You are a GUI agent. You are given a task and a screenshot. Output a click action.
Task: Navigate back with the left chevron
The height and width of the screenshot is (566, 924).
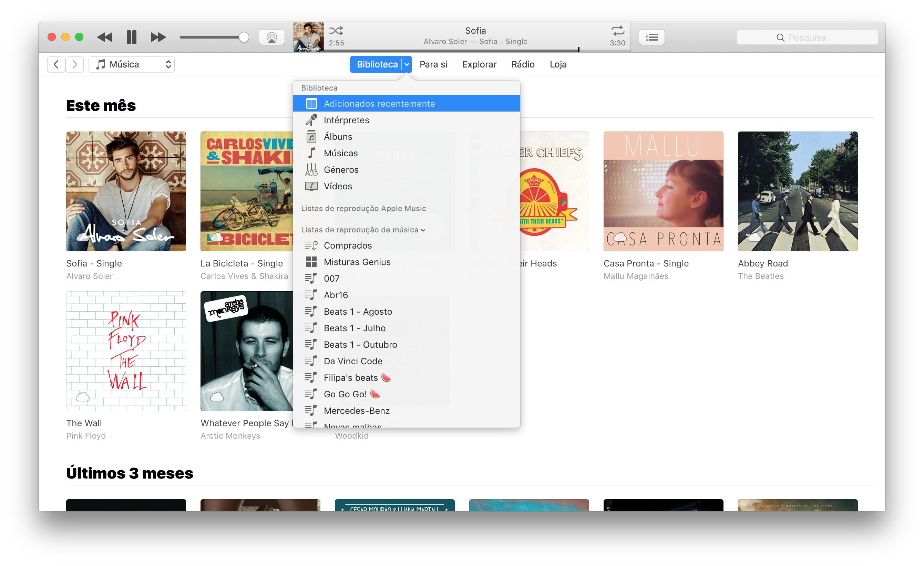[56, 64]
